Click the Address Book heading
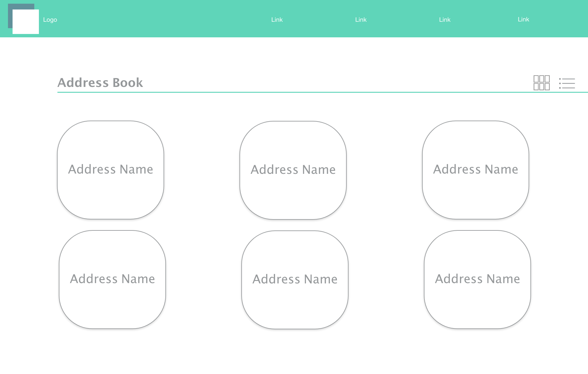This screenshot has height=374, width=588. point(100,83)
